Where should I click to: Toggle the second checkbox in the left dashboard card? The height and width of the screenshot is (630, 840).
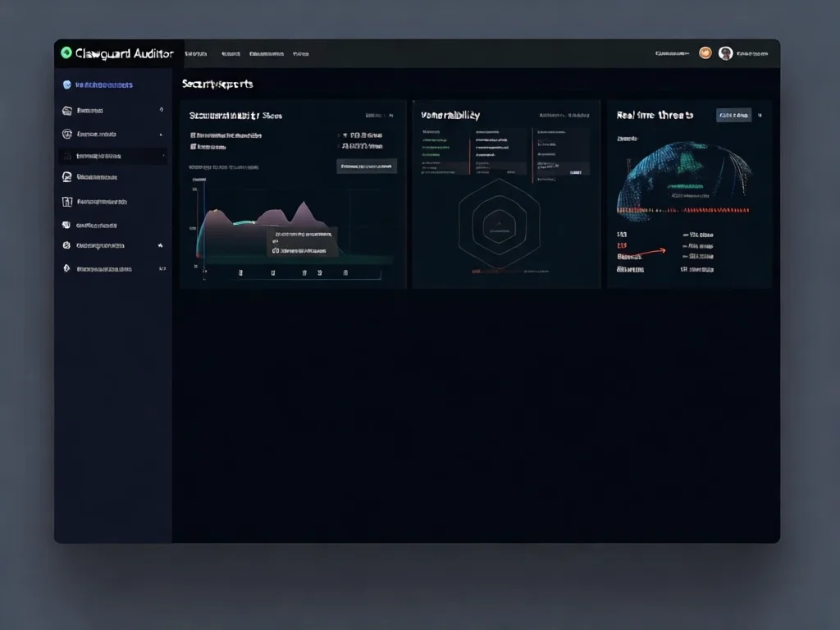coord(193,147)
